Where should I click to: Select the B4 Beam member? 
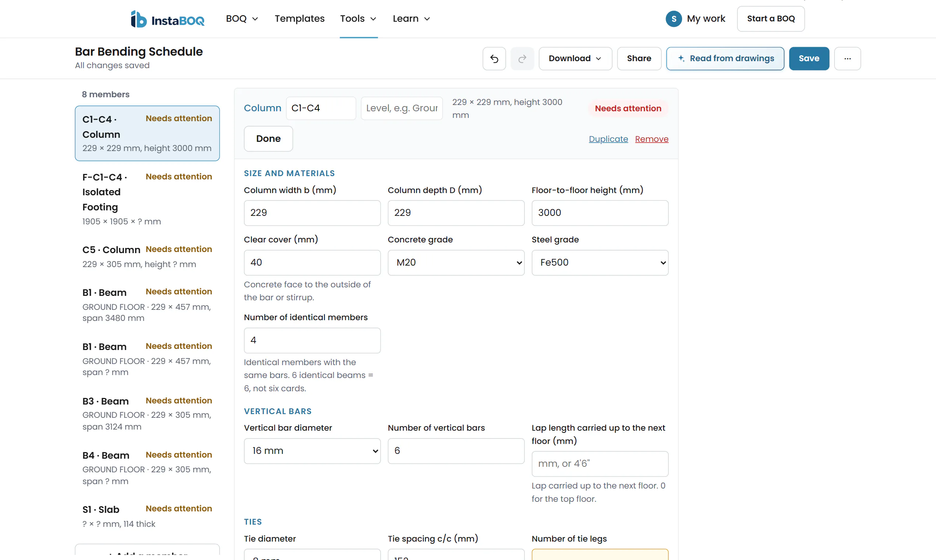point(147,468)
